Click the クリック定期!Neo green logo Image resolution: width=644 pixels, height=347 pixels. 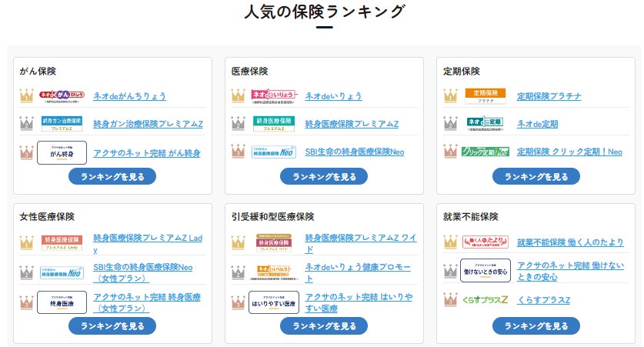pos(486,152)
